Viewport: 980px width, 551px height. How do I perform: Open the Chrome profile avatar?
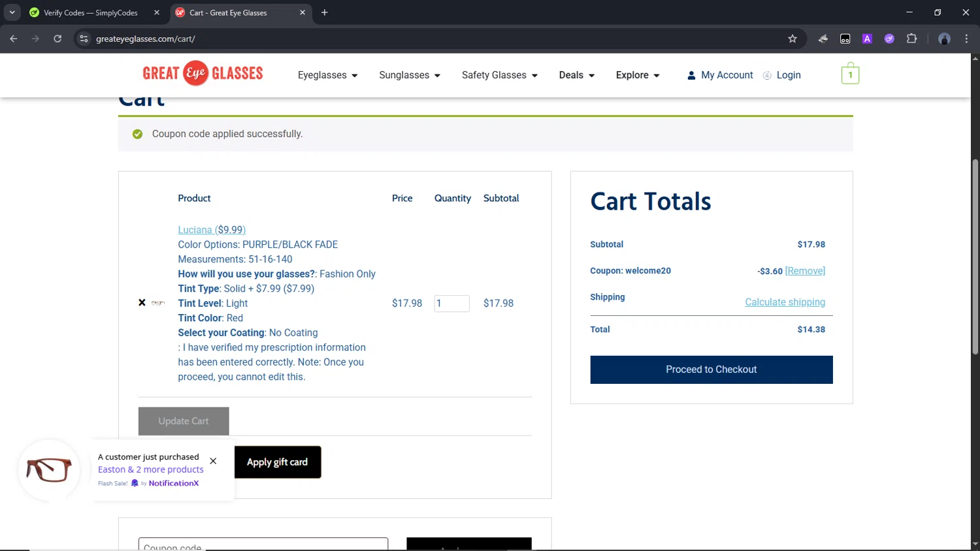tap(944, 39)
